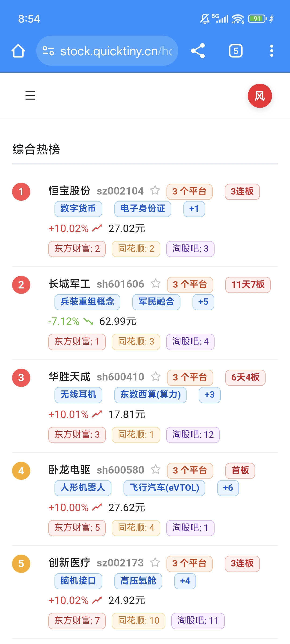Tap site info icon in address bar
290x644 pixels.
pyautogui.click(x=48, y=51)
